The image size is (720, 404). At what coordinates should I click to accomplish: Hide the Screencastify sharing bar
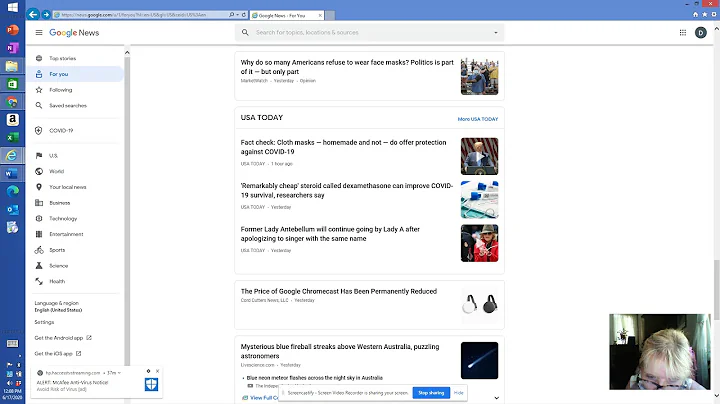pyautogui.click(x=458, y=393)
